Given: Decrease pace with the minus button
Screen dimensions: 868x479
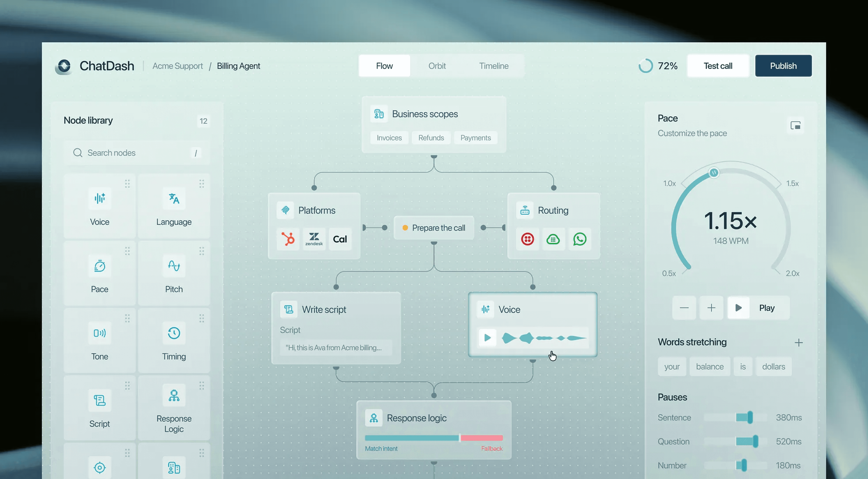Looking at the screenshot, I should [684, 308].
